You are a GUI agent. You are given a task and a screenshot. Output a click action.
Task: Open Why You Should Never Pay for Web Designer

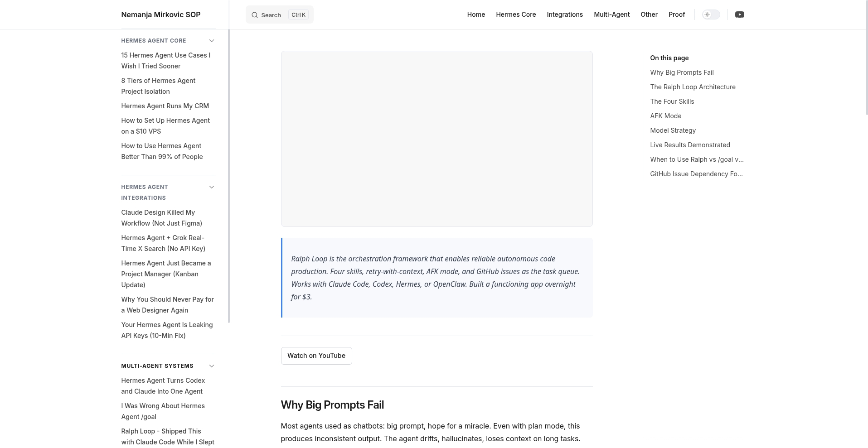pos(167,305)
